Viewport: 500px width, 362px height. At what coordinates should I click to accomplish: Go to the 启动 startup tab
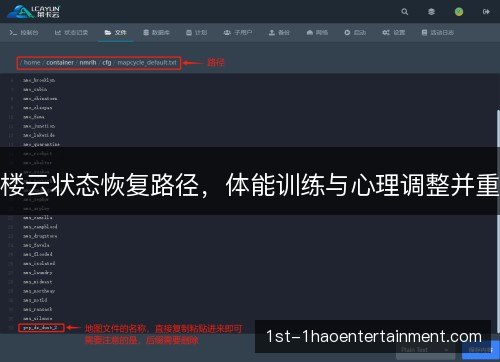355,32
